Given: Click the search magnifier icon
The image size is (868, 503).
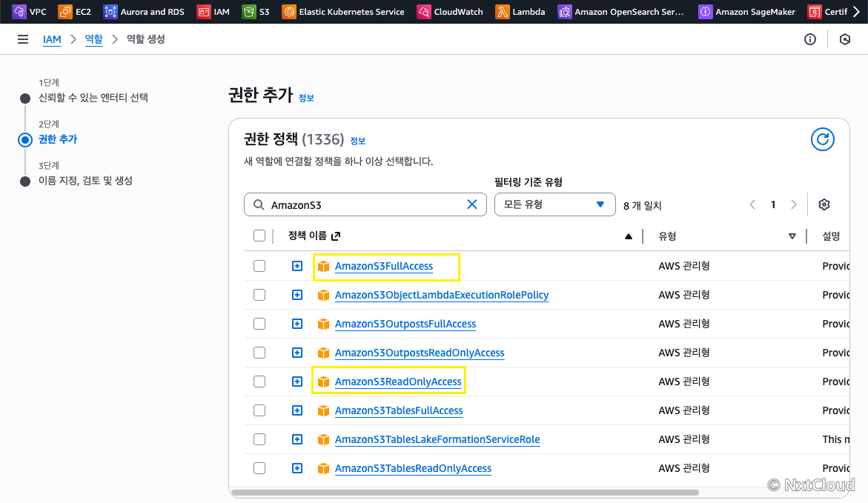Looking at the screenshot, I should pyautogui.click(x=259, y=204).
